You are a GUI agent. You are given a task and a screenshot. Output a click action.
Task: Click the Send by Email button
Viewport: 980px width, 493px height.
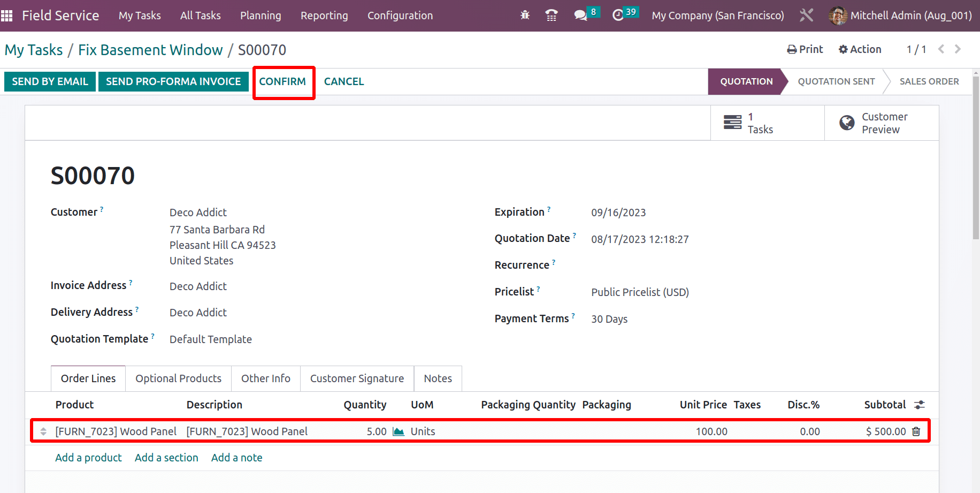click(x=50, y=81)
